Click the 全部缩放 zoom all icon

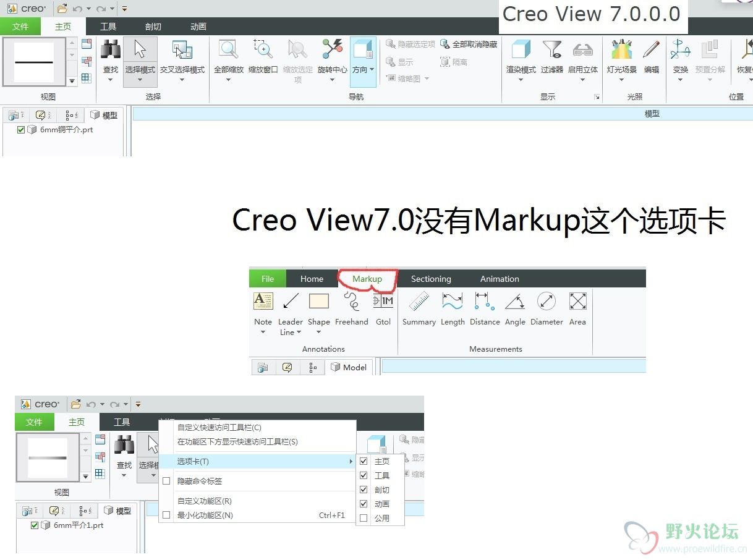[x=229, y=49]
